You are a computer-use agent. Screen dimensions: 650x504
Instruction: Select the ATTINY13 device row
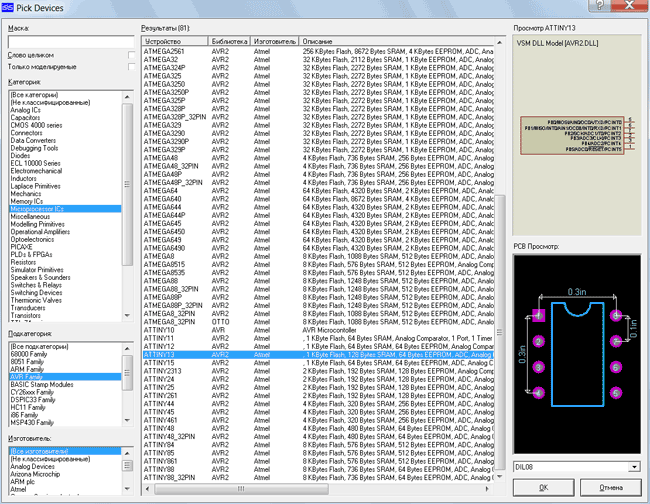click(318, 355)
